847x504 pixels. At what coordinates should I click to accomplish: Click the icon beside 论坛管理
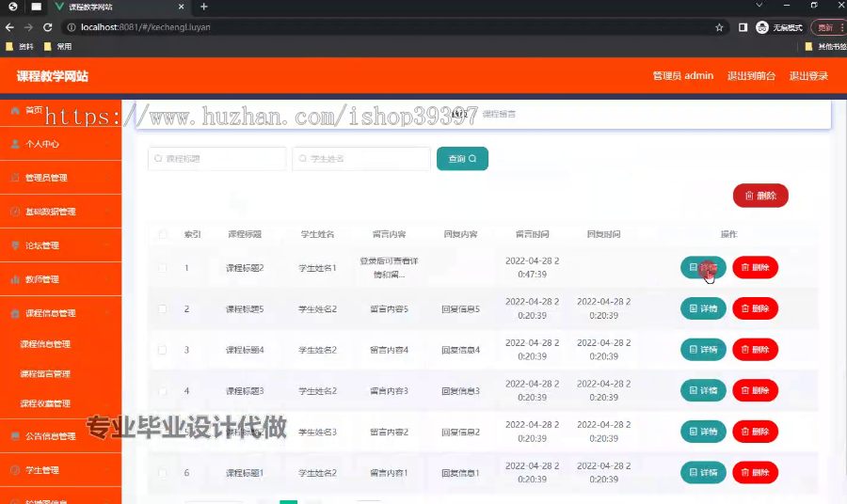15,245
